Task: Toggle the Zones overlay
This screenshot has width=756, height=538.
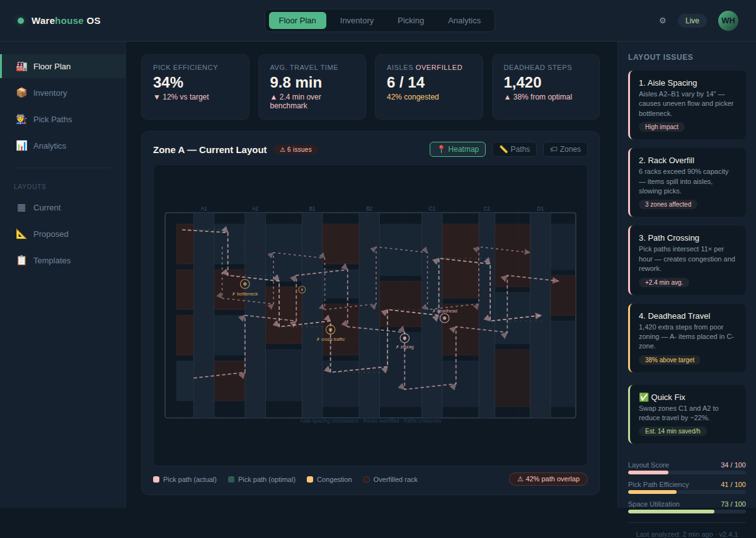Action: pyautogui.click(x=565, y=149)
